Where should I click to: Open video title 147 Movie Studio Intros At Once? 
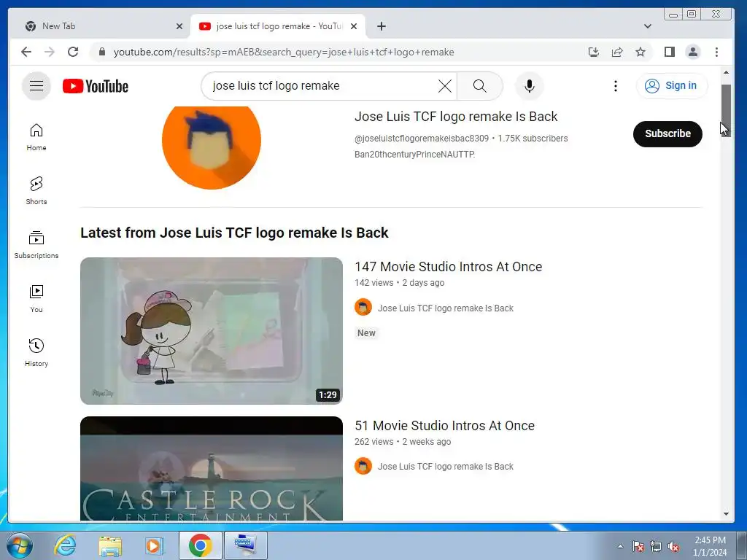tap(449, 267)
